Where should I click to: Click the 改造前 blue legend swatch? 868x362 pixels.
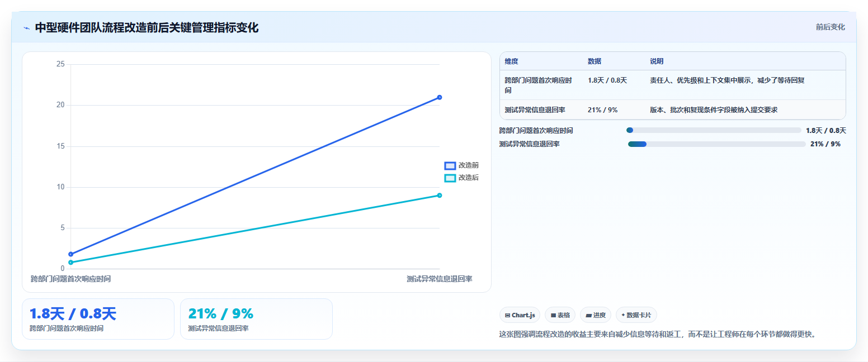tap(450, 165)
